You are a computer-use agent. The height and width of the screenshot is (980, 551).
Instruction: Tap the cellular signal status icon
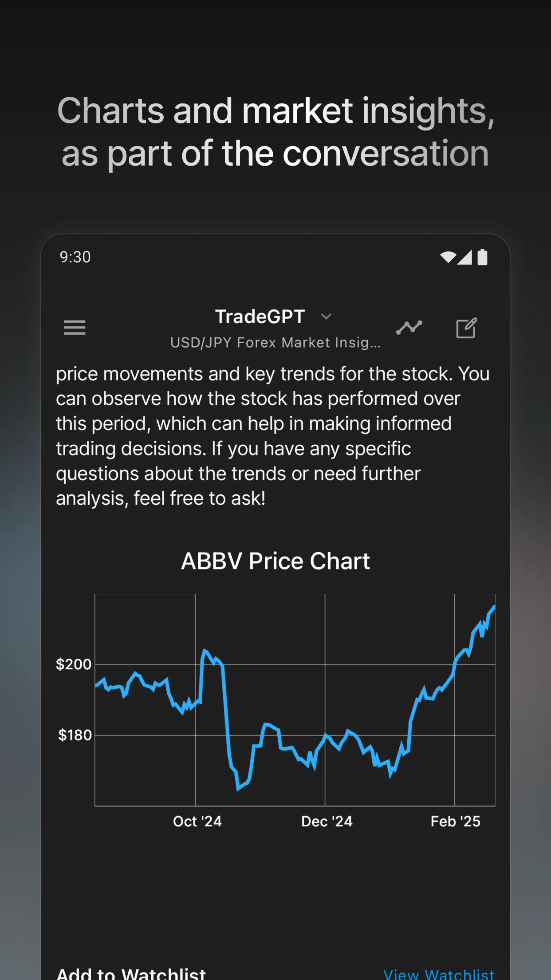pos(464,257)
